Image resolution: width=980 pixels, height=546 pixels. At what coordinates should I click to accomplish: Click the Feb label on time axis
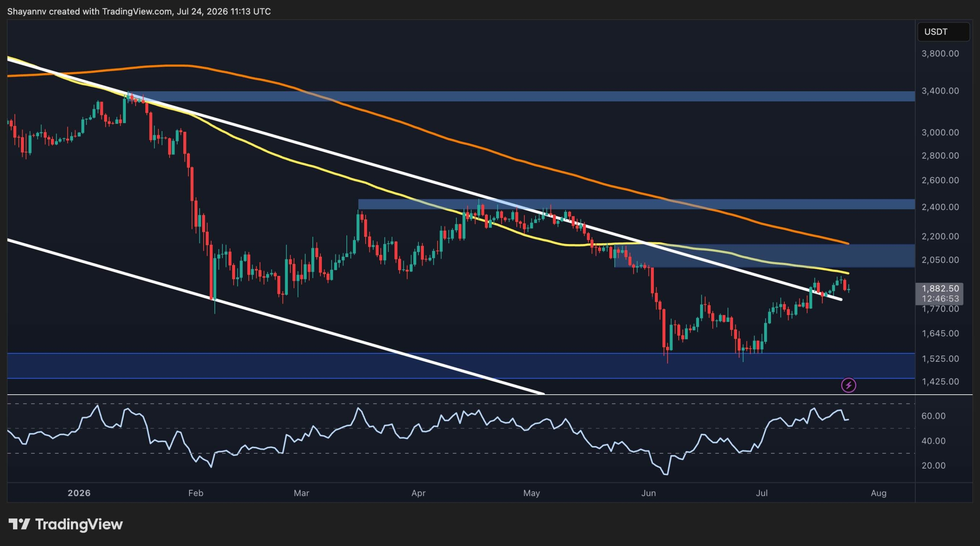click(196, 493)
